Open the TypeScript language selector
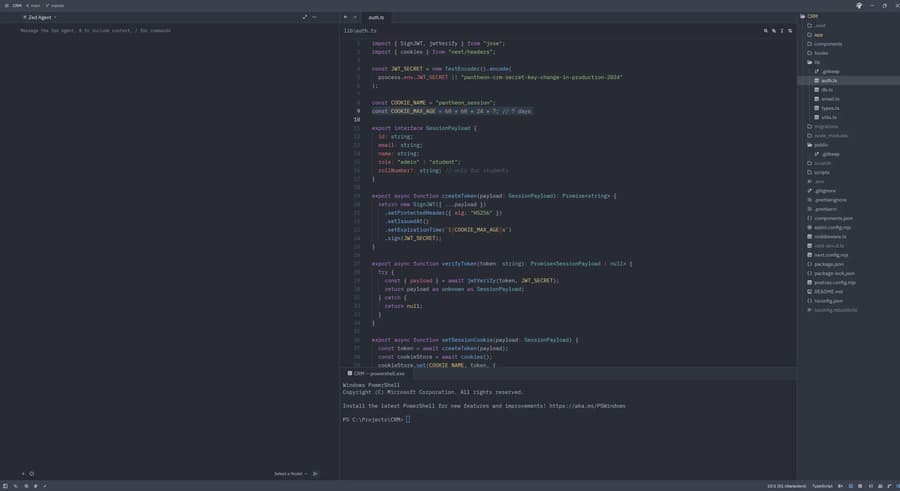 822,486
